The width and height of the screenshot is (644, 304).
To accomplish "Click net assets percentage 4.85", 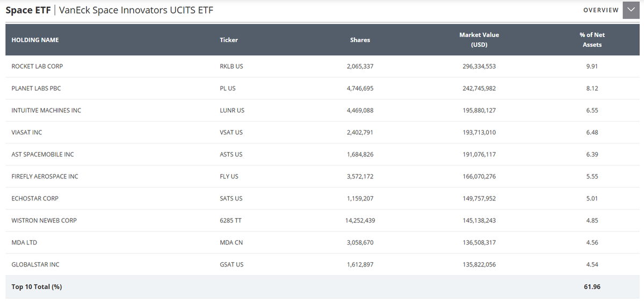I will coord(592,221).
